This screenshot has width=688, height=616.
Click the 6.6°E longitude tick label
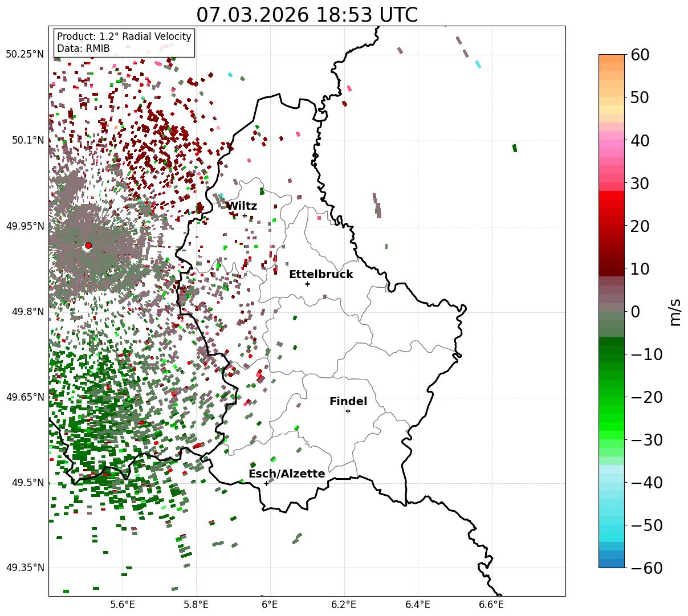(x=491, y=605)
